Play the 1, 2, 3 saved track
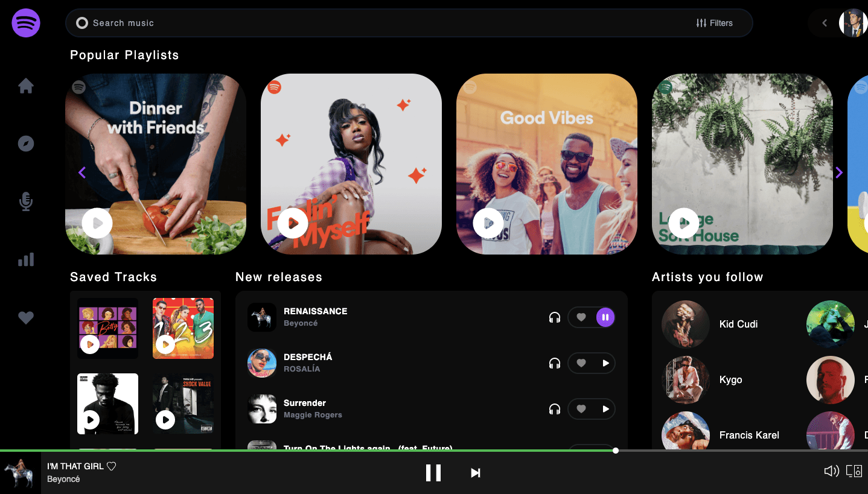The height and width of the screenshot is (494, 868). tap(165, 344)
